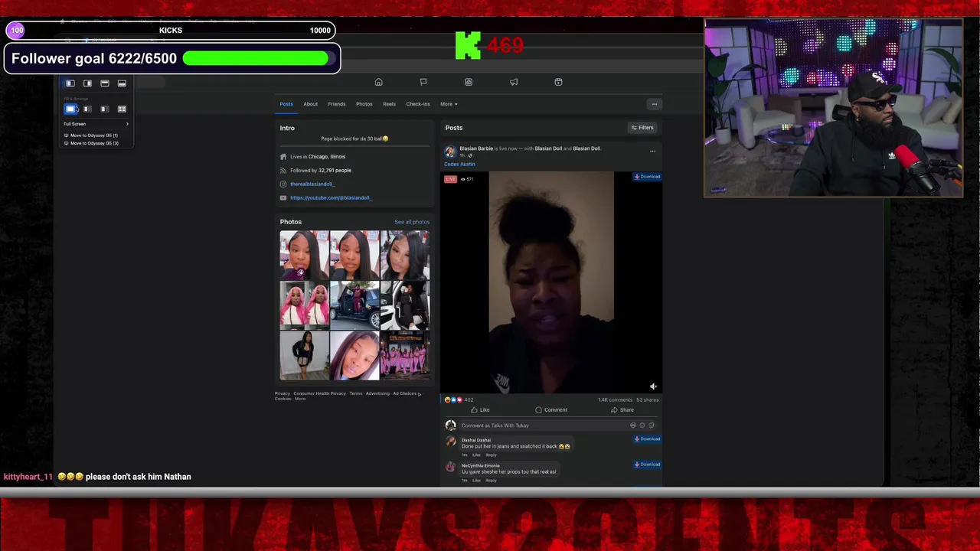The height and width of the screenshot is (551, 980).
Task: Click the green follower goal progress bar
Action: 256,58
